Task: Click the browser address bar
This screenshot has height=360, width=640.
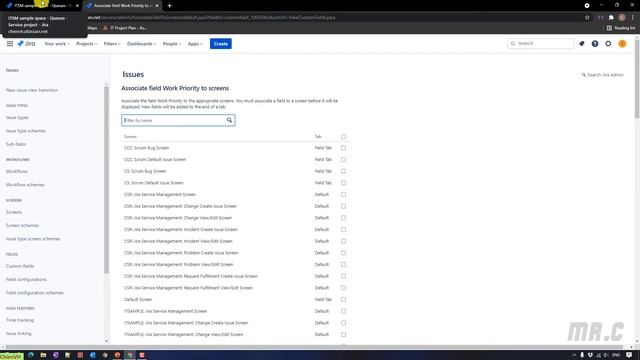Action: [335, 18]
